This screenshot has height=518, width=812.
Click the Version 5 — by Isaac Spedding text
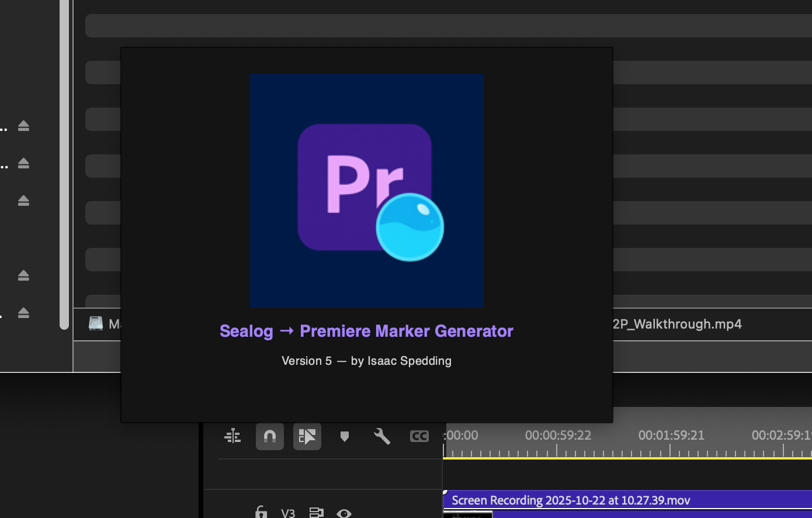[366, 361]
